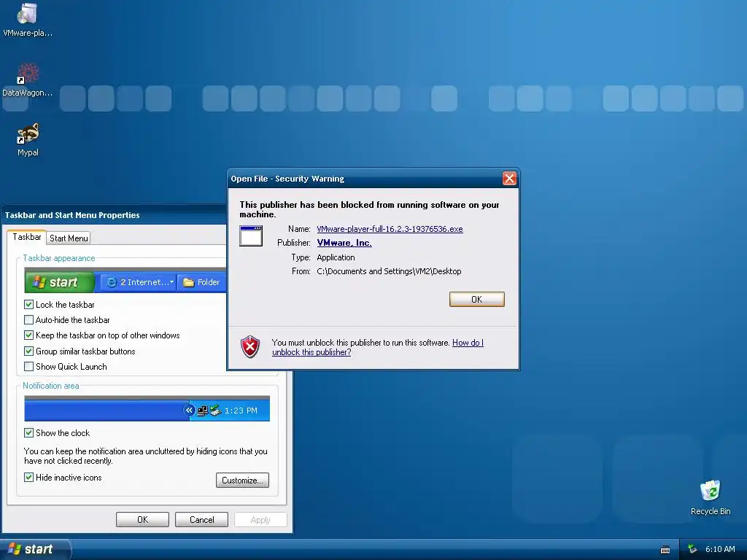This screenshot has height=560, width=747.
Task: Switch to the Start Menu tab
Action: tap(69, 238)
